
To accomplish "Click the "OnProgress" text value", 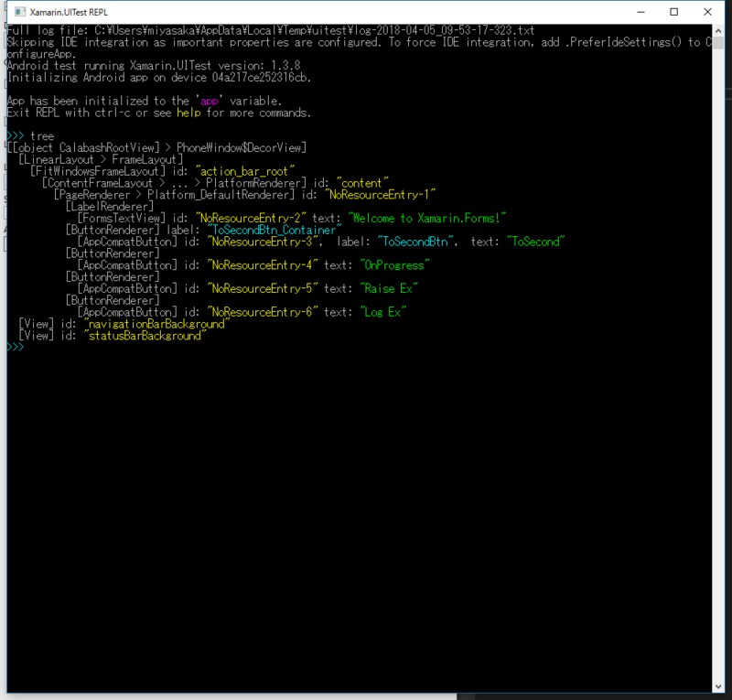I will [394, 265].
